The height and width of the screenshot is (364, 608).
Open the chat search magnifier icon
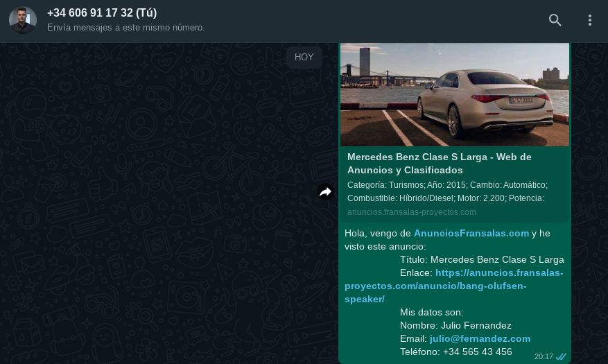coord(555,20)
